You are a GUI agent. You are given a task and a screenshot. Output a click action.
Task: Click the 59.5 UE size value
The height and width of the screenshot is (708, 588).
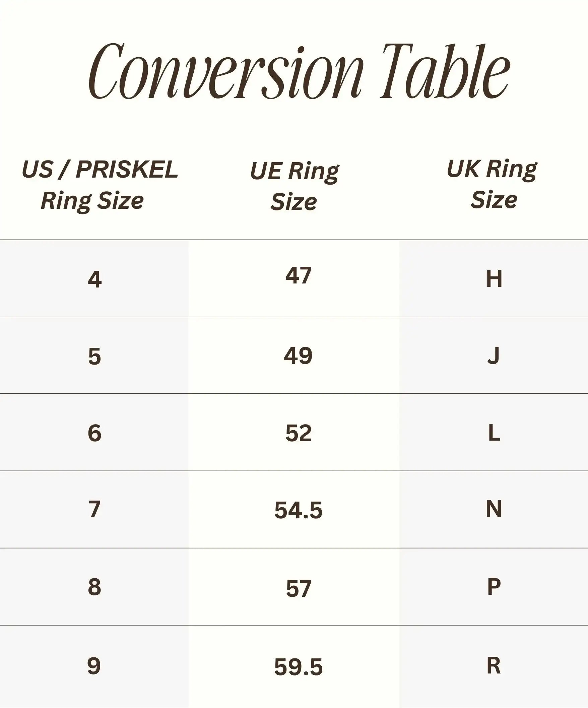[299, 667]
